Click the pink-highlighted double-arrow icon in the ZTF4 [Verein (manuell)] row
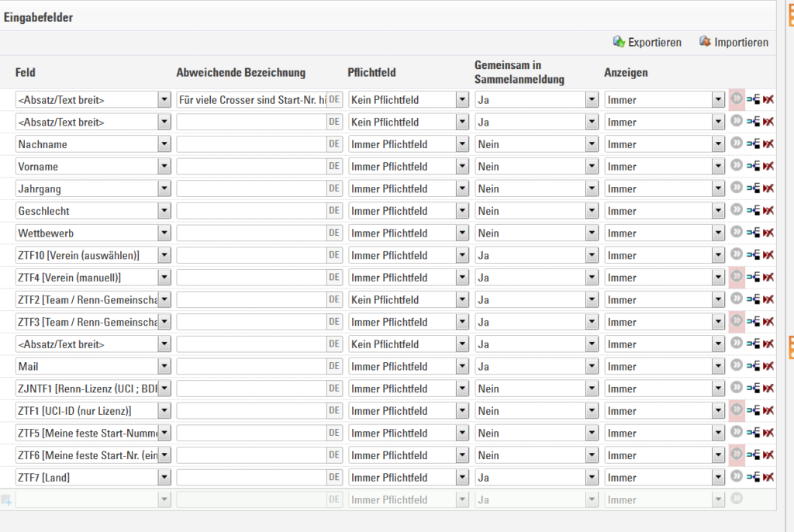Screen dimensions: 794x532 click(x=737, y=277)
